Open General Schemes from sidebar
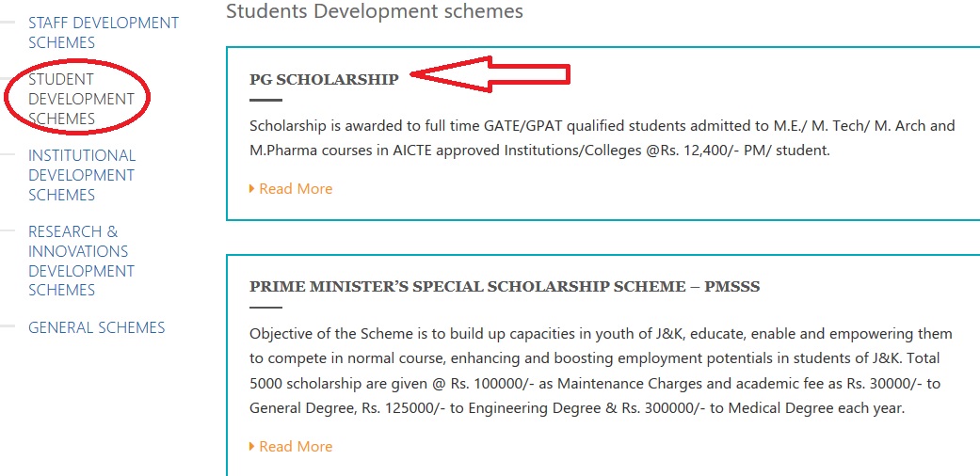This screenshot has height=476, width=980. pyautogui.click(x=96, y=327)
